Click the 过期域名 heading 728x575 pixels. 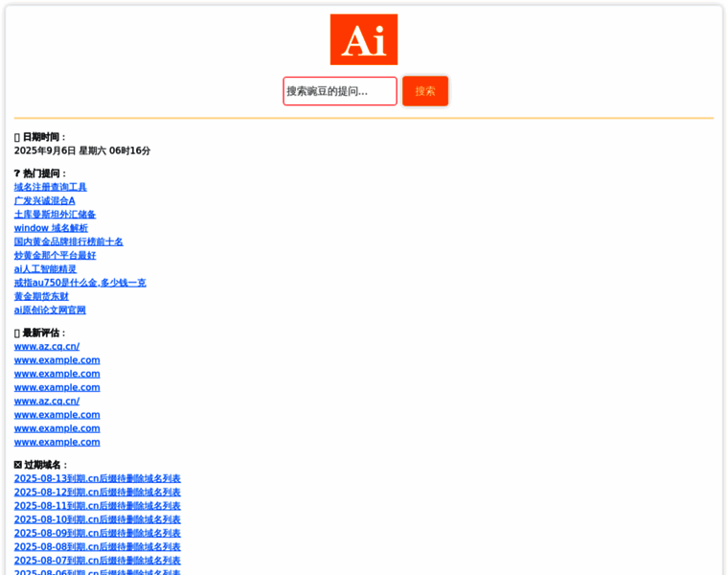click(x=41, y=465)
